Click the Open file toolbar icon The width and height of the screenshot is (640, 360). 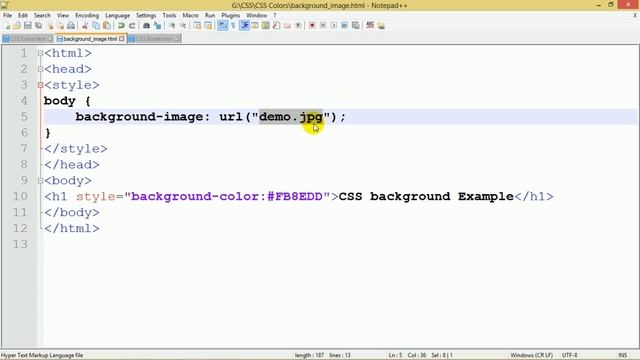click(17, 26)
